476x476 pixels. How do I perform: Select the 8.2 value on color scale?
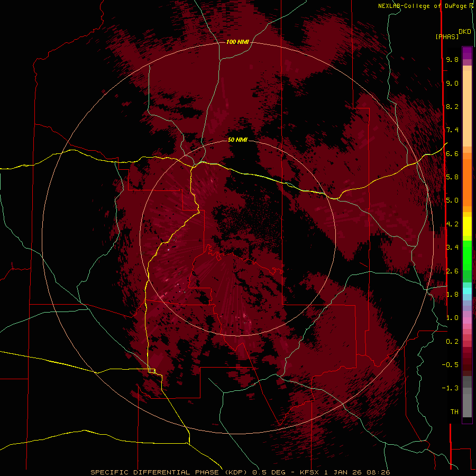pyautogui.click(x=452, y=106)
